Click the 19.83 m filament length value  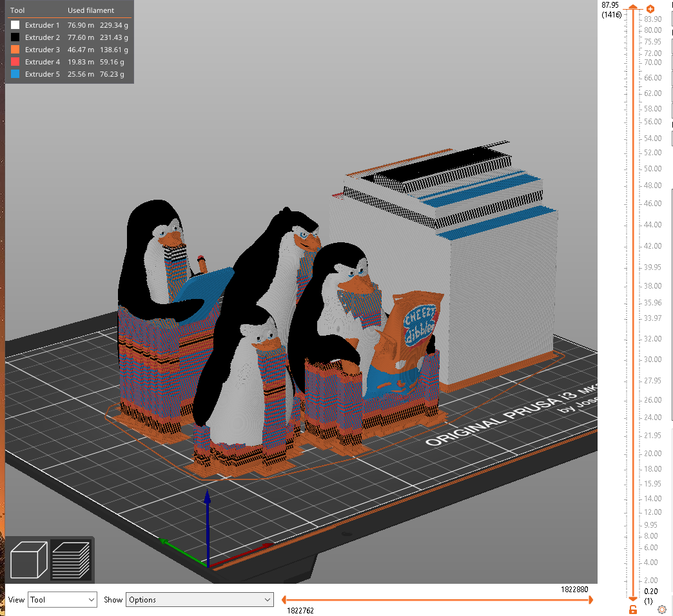[81, 62]
